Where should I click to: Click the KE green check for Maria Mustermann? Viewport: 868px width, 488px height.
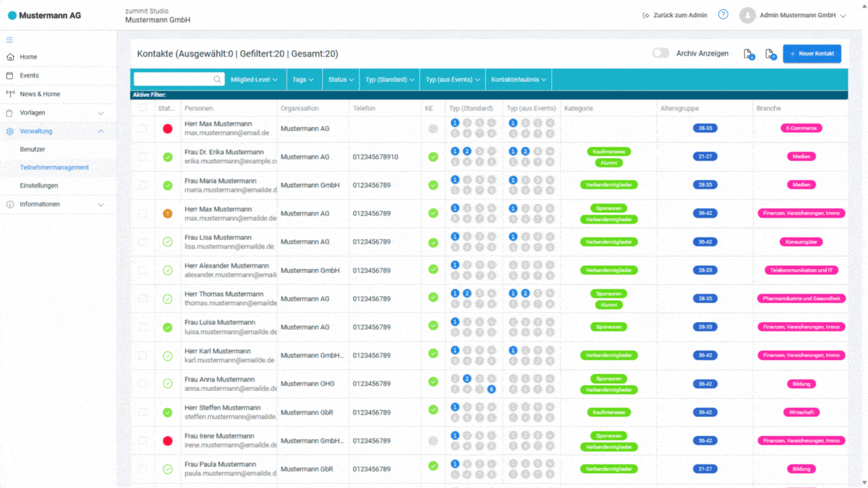tap(433, 184)
